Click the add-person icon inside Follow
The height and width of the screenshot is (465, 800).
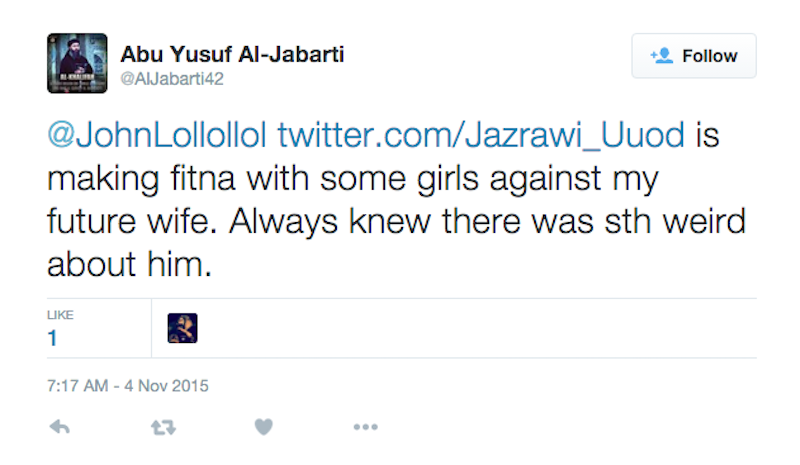pyautogui.click(x=661, y=56)
